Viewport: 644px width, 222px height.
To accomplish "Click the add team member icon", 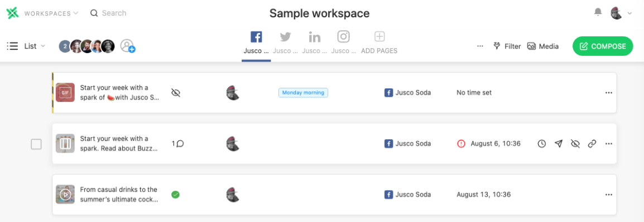I will click(x=128, y=46).
